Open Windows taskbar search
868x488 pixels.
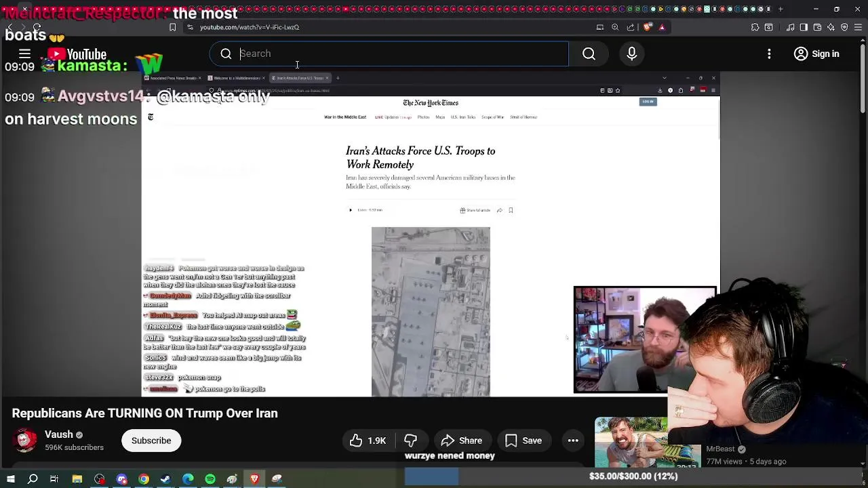[x=33, y=479]
